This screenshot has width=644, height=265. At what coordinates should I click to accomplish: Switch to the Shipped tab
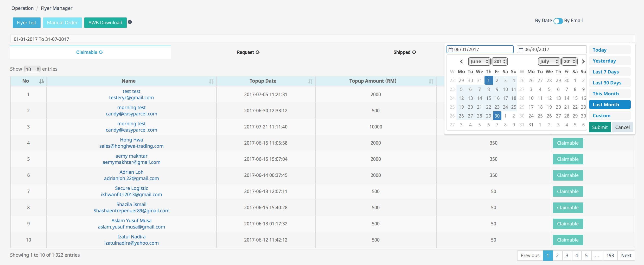[405, 52]
